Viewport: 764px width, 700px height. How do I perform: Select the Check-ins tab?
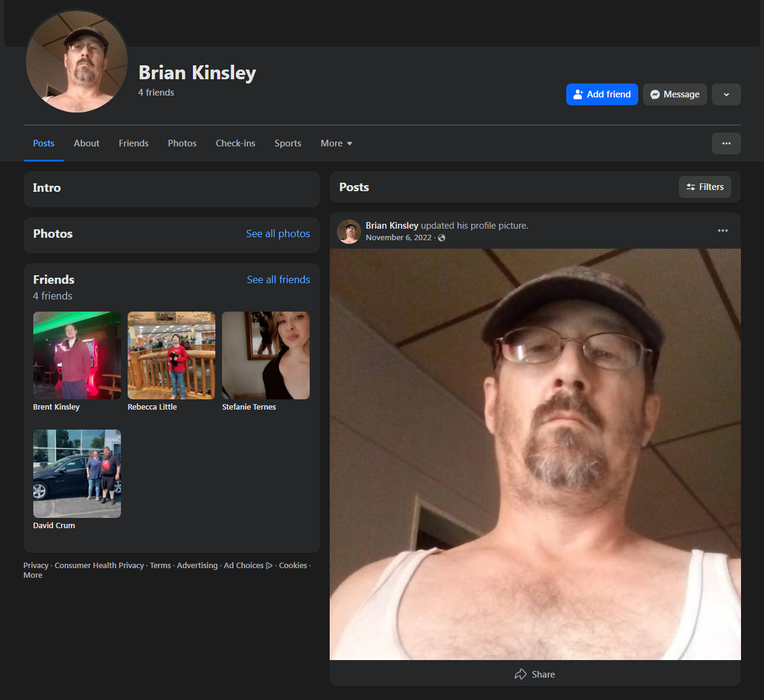pos(235,143)
